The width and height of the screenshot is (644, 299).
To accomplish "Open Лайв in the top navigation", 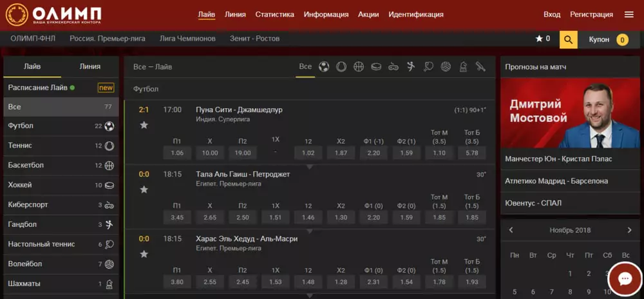I will (207, 14).
